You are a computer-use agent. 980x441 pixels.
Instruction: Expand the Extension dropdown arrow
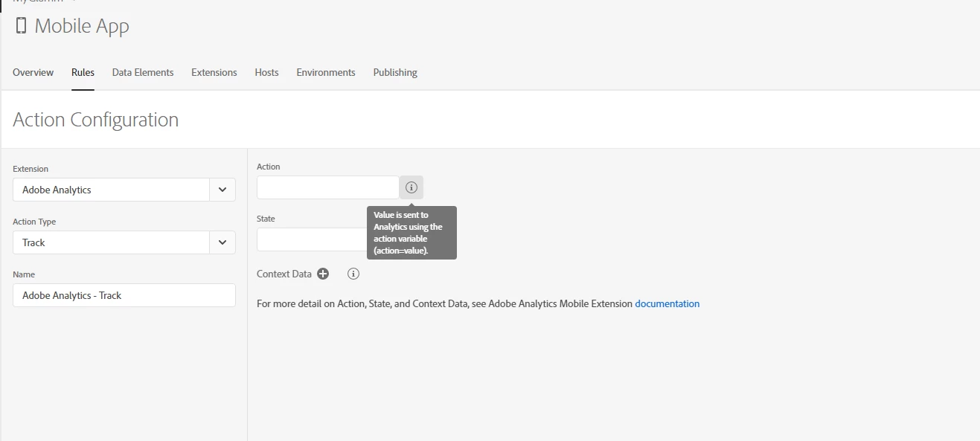(x=222, y=190)
